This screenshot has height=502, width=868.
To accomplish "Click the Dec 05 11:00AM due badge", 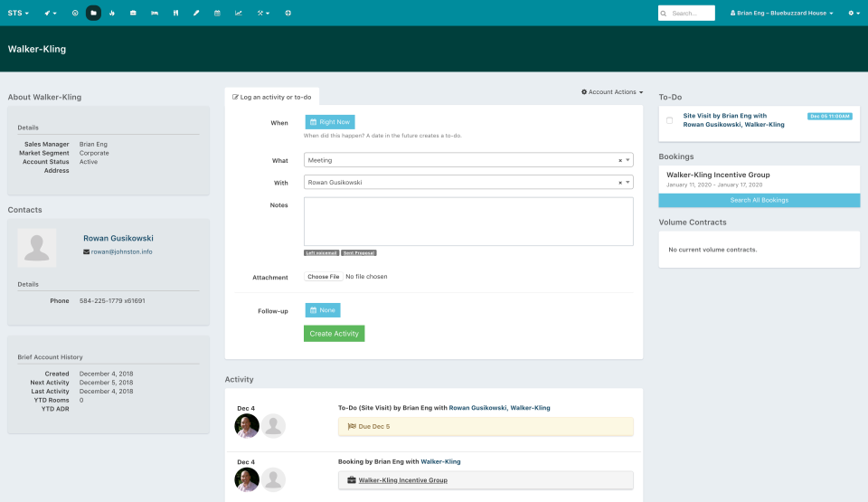I will [830, 117].
